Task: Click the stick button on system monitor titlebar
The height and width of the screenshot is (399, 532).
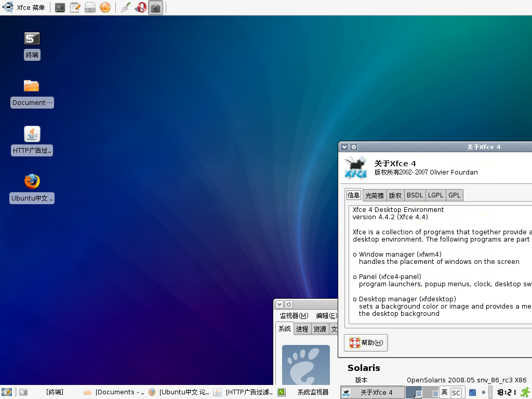Action: pos(289,304)
